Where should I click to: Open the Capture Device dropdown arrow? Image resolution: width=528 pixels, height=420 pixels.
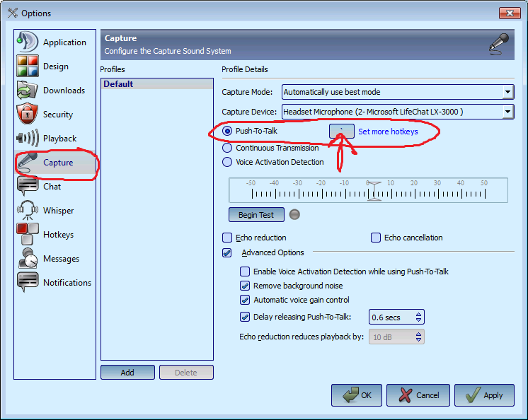click(x=507, y=112)
